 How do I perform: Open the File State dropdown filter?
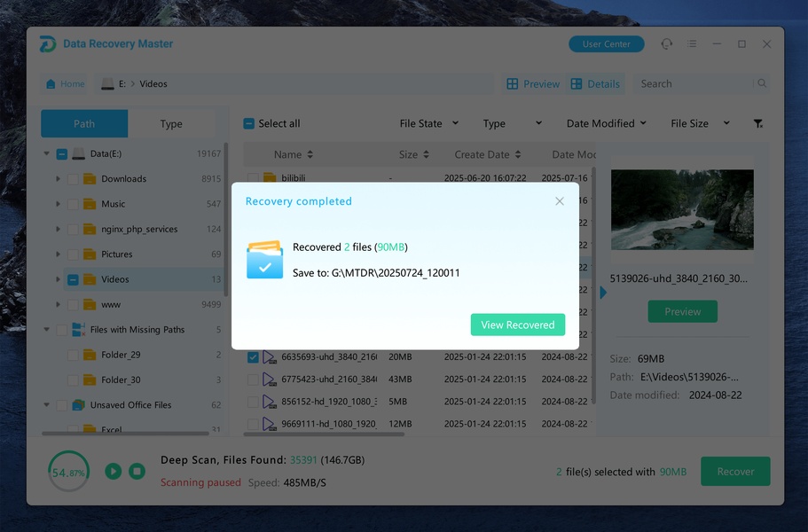tap(429, 124)
